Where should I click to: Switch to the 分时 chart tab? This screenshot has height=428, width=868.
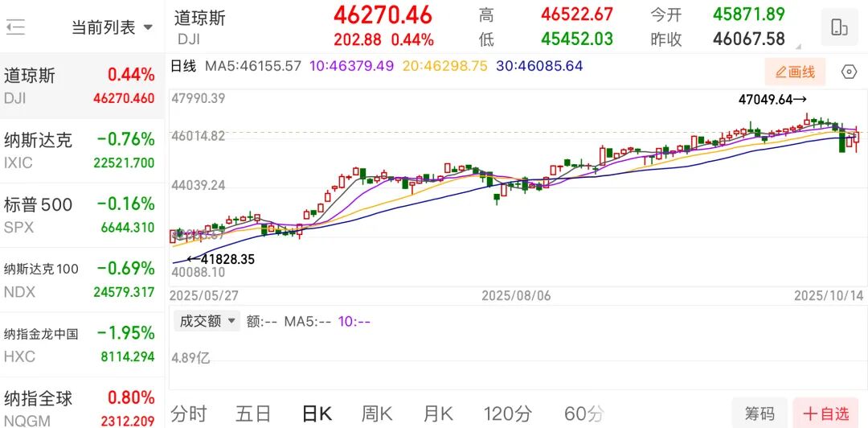(189, 414)
